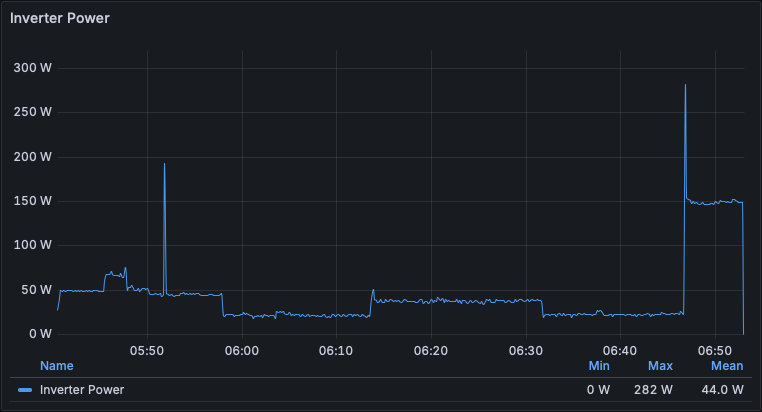Viewport: 762px width, 412px height.
Task: Click the 06:40 time axis label
Action: (620, 351)
